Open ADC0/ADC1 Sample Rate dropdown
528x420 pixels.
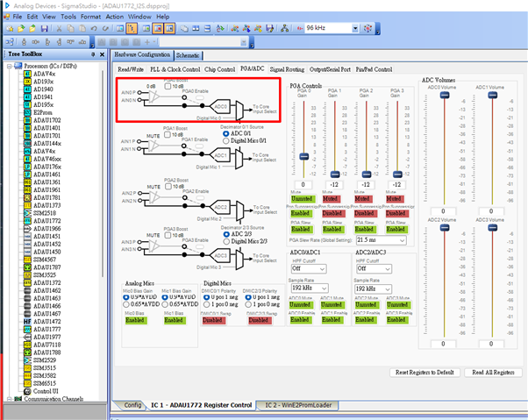(310, 288)
